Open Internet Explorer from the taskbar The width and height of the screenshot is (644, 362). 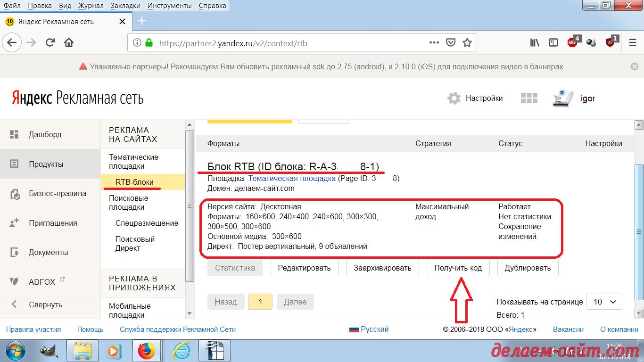pos(181,351)
